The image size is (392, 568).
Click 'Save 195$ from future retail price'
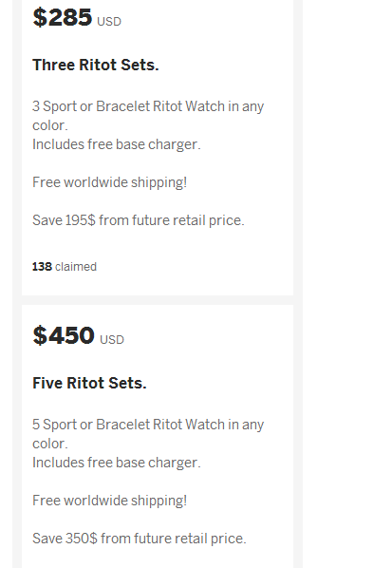pyautogui.click(x=139, y=220)
